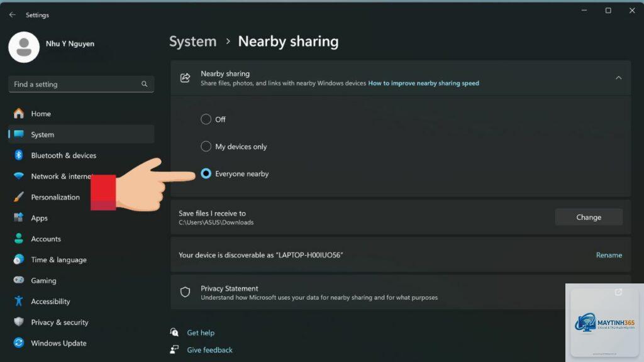The height and width of the screenshot is (362, 644).
Task: Select the Off radio button
Action: point(206,119)
